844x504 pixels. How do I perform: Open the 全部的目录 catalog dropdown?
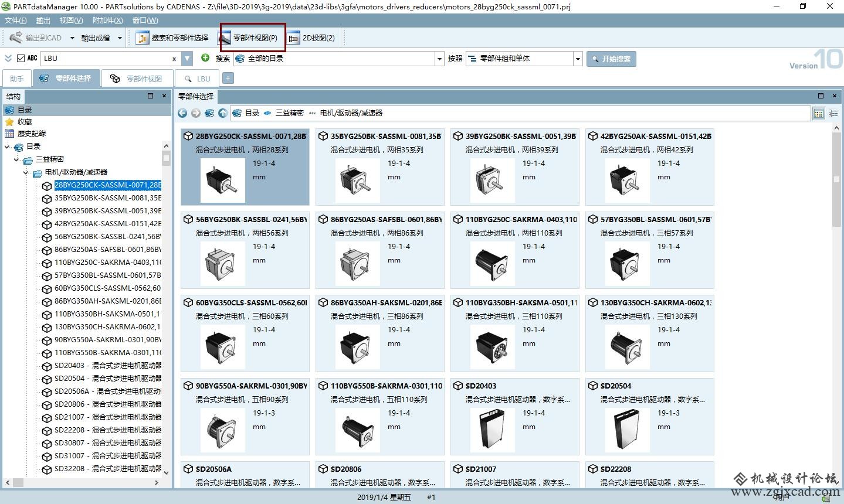439,59
